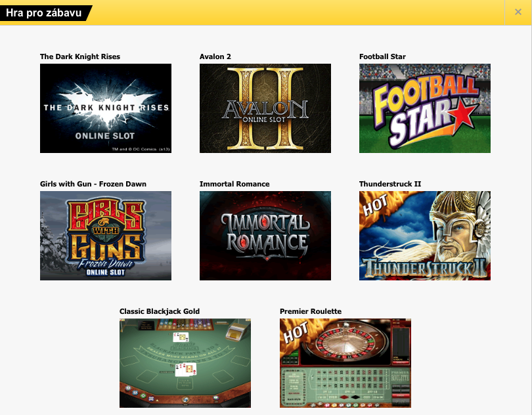This screenshot has width=532, height=415.
Task: Open the Immortal Romance game thumbnail
Action: coord(265,236)
